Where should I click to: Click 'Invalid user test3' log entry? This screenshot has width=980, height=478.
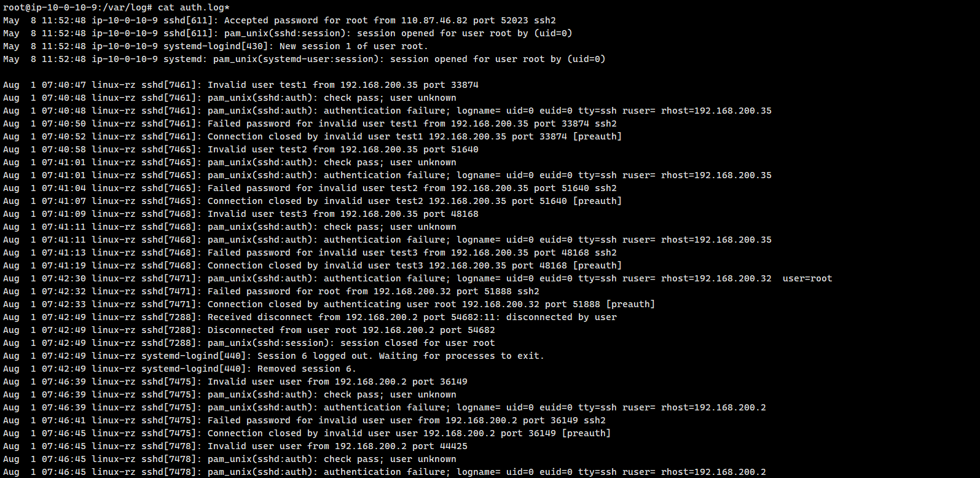[241, 214]
